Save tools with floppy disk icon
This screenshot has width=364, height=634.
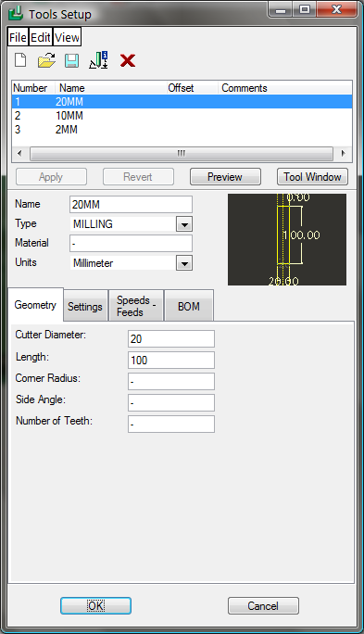[x=72, y=60]
